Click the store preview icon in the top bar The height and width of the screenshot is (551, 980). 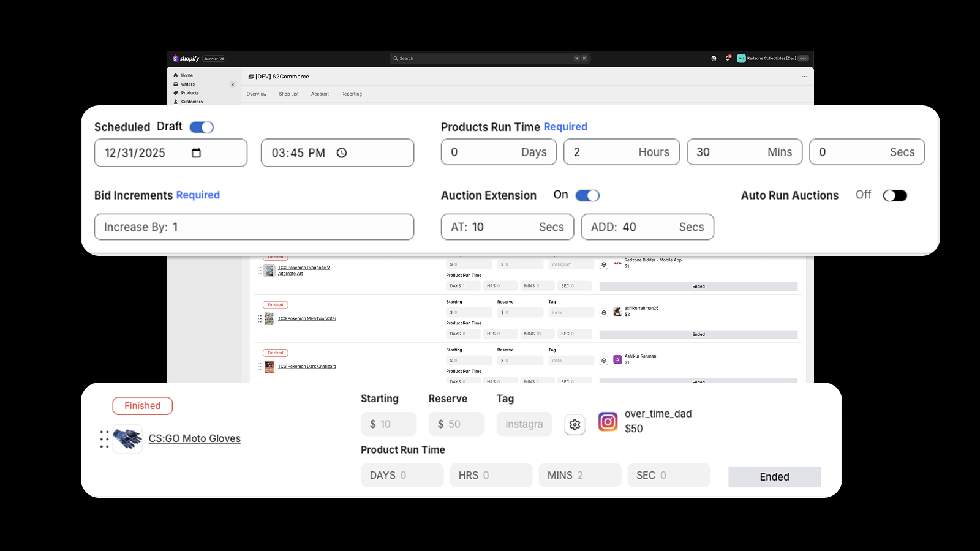(713, 58)
